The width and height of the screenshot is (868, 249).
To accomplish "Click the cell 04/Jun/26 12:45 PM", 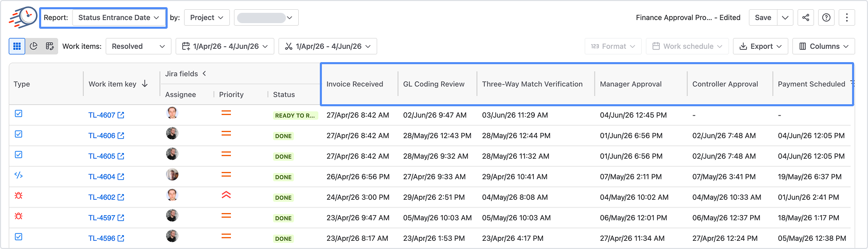I will point(634,115).
